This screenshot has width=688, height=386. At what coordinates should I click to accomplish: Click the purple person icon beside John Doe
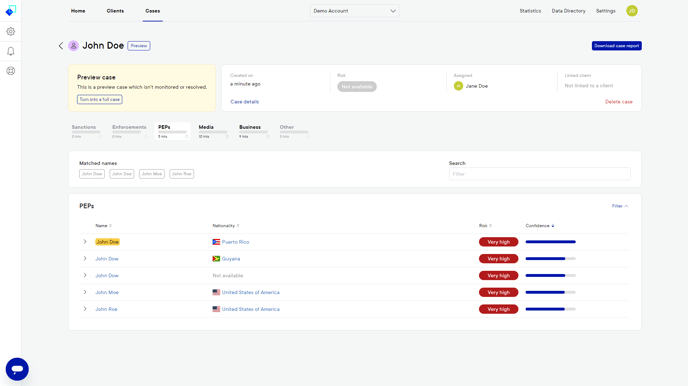73,46
